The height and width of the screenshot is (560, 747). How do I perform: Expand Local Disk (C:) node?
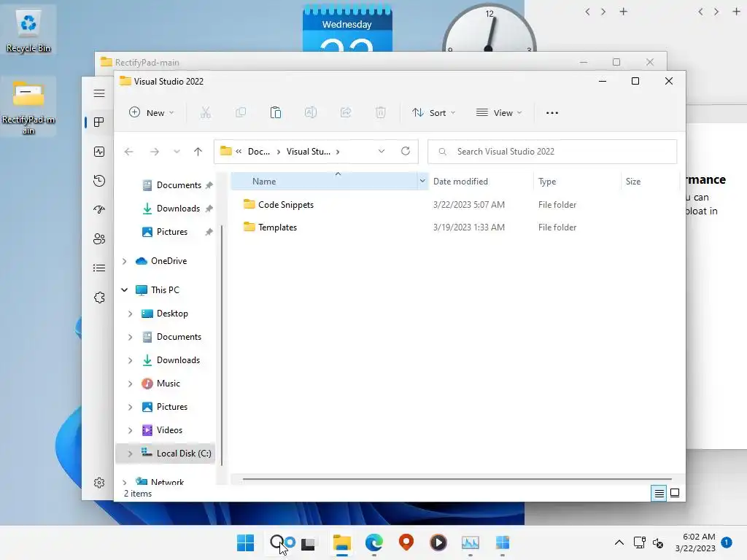pyautogui.click(x=130, y=454)
